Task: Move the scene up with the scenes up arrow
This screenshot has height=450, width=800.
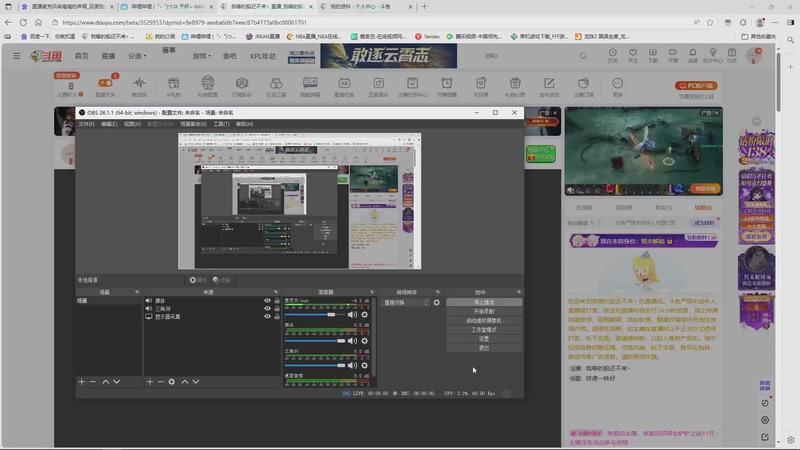Action: tap(106, 382)
